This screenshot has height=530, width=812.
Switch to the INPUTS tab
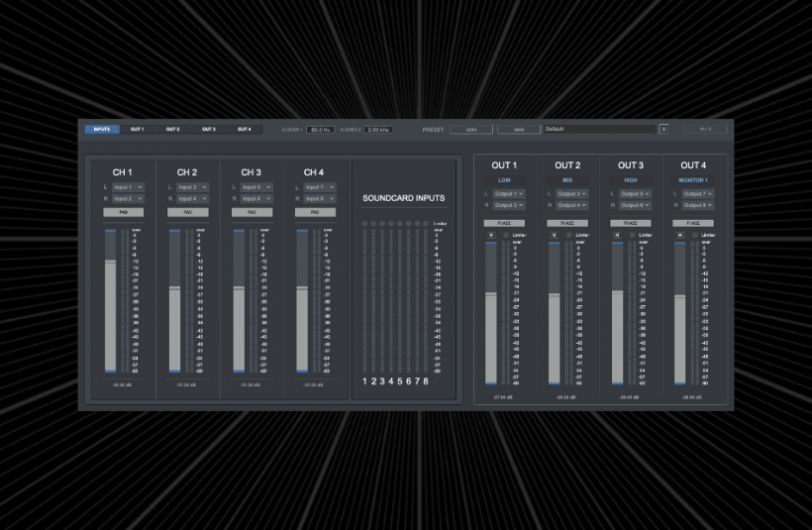point(102,129)
